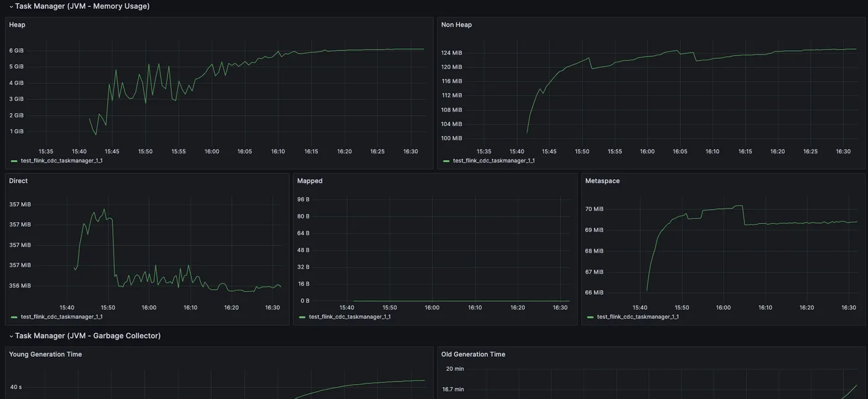Open the Old Generation Time panel title
This screenshot has height=399, width=868.
point(473,354)
